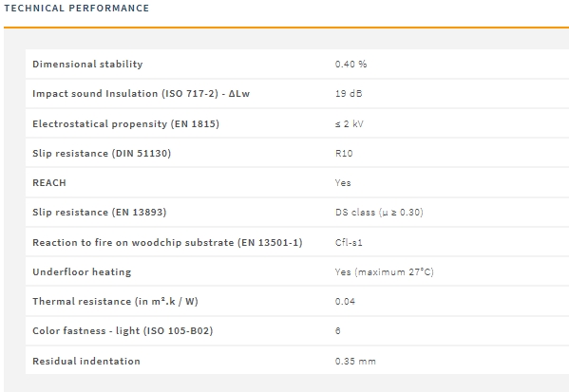Click the Technical Performance heading

tap(77, 8)
